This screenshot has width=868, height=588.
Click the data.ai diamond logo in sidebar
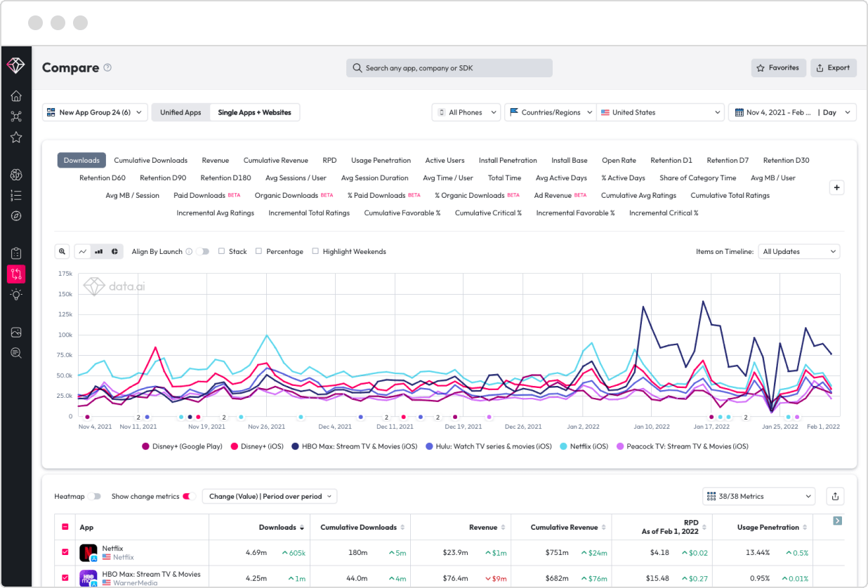(15, 65)
